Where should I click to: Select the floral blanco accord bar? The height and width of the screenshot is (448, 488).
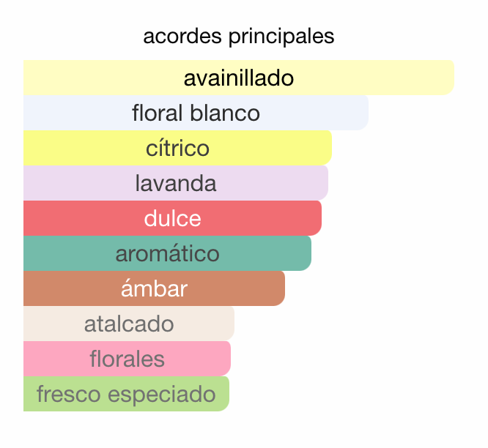pos(196,113)
